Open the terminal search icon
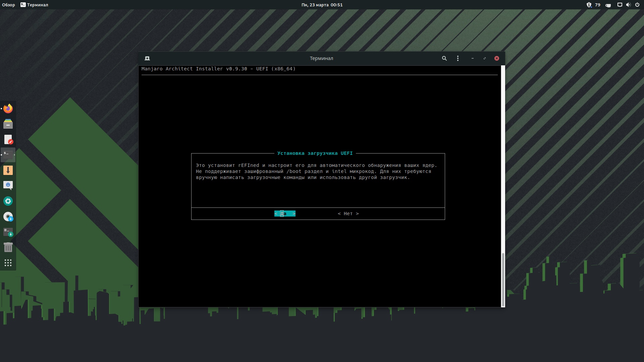The height and width of the screenshot is (362, 644). coord(444,58)
